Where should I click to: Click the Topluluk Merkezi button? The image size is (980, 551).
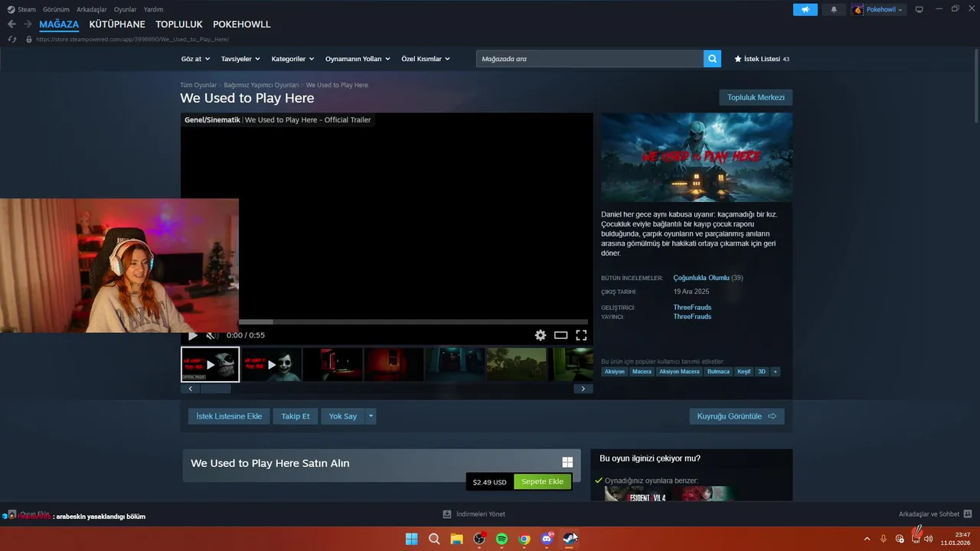click(756, 97)
